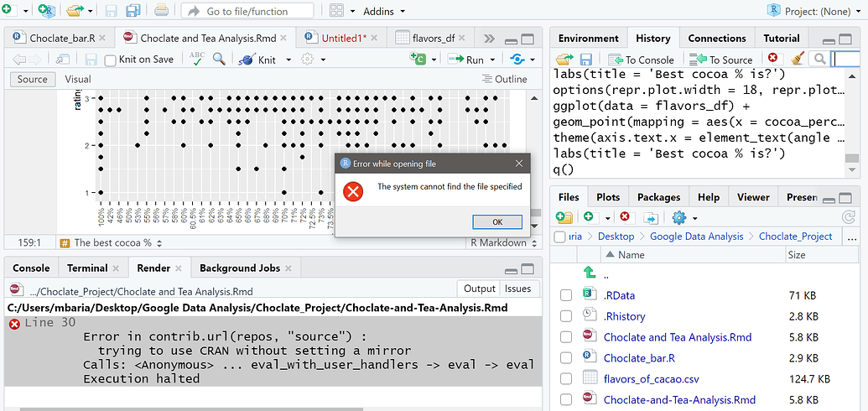
Task: Switch to the Connections tab
Action: click(x=716, y=39)
